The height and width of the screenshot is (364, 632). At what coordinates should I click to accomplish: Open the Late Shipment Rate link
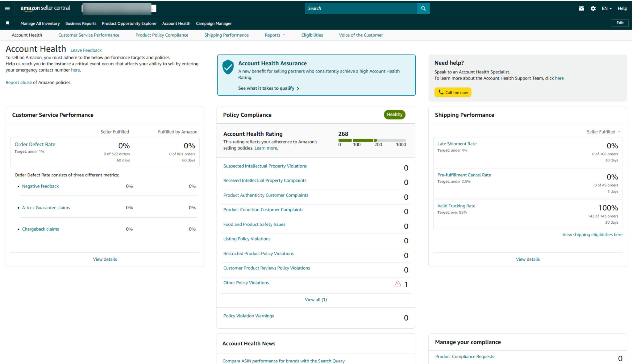[457, 144]
